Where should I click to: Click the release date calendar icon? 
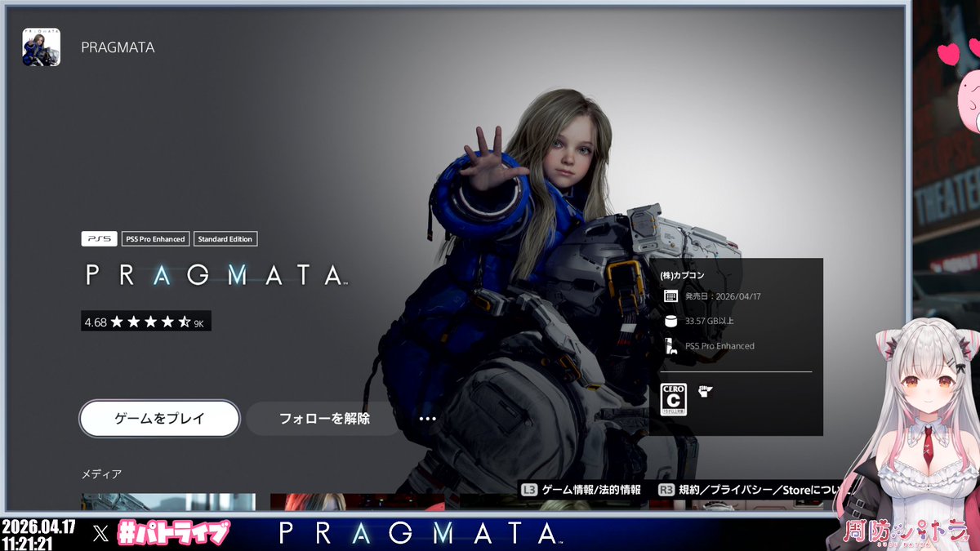670,296
